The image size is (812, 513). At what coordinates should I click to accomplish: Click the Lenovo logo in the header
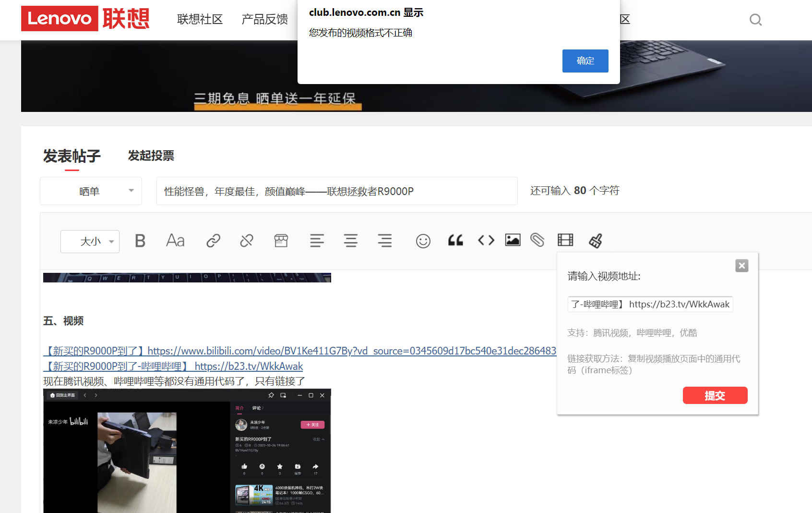[85, 18]
